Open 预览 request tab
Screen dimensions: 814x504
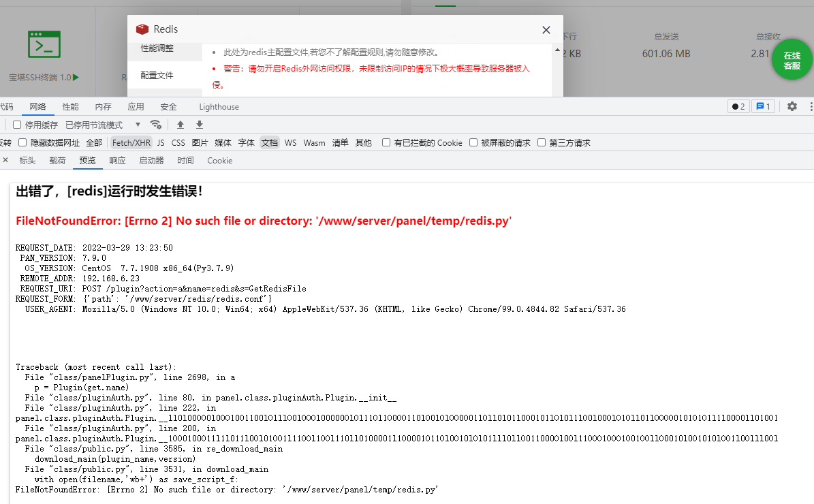(x=87, y=160)
